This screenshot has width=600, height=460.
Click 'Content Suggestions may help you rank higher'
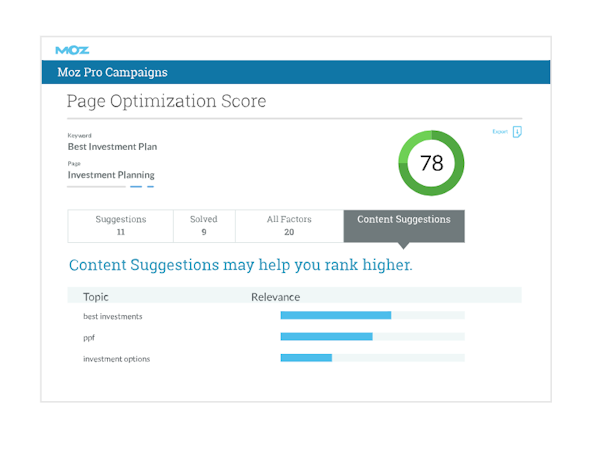click(x=241, y=265)
